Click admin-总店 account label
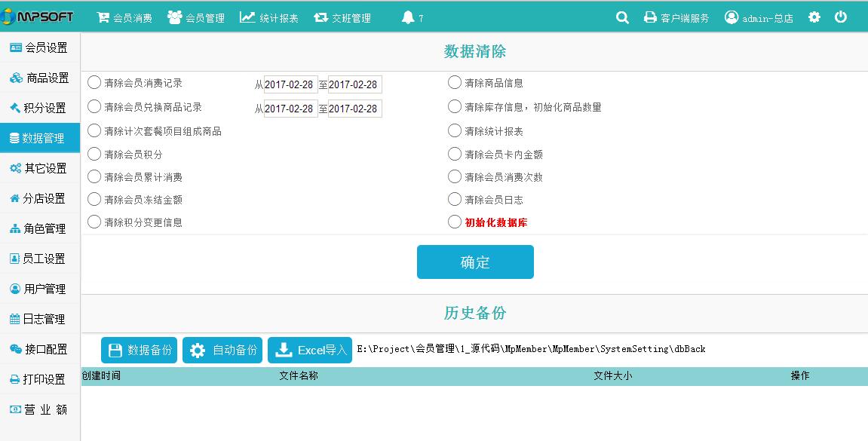This screenshot has height=441, width=868. tap(768, 18)
